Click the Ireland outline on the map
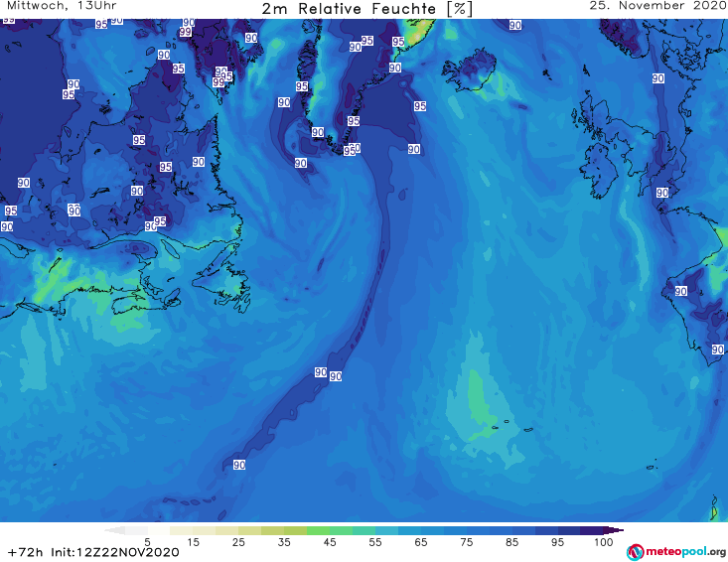Image resolution: width=728 pixels, height=562 pixels. click(600, 171)
